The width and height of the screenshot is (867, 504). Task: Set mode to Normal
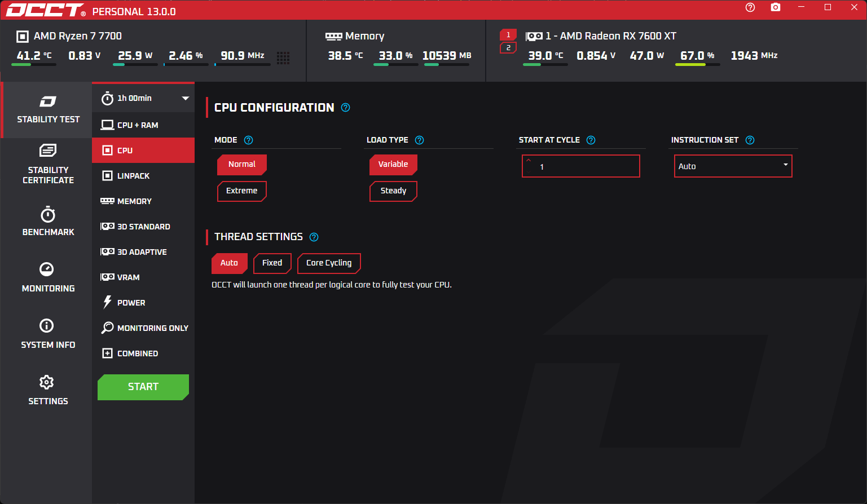[x=241, y=165]
